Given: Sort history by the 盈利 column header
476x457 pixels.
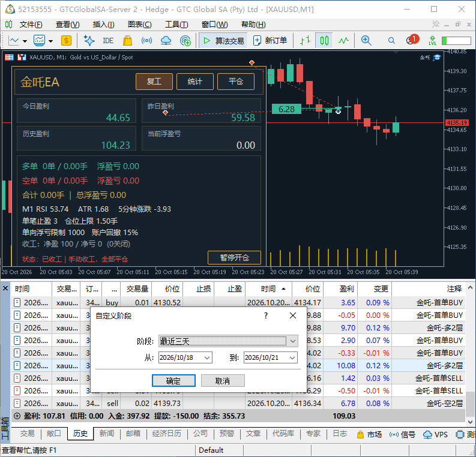Looking at the screenshot, I should 340,288.
